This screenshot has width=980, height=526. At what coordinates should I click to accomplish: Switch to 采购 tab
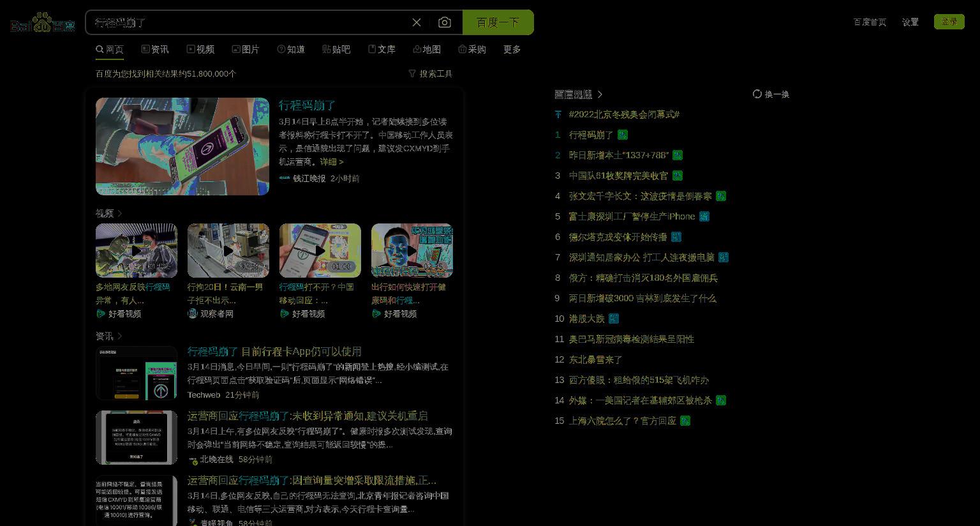pyautogui.click(x=472, y=49)
